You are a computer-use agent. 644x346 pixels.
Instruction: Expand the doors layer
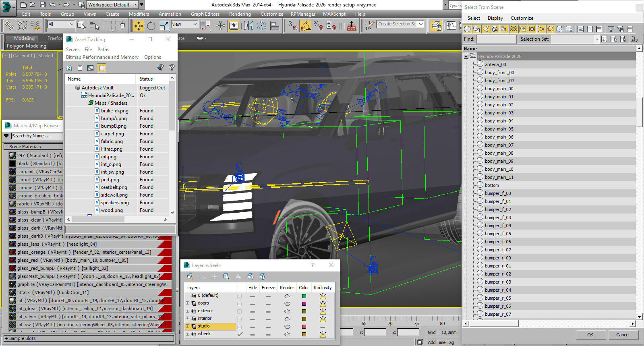pyautogui.click(x=187, y=303)
